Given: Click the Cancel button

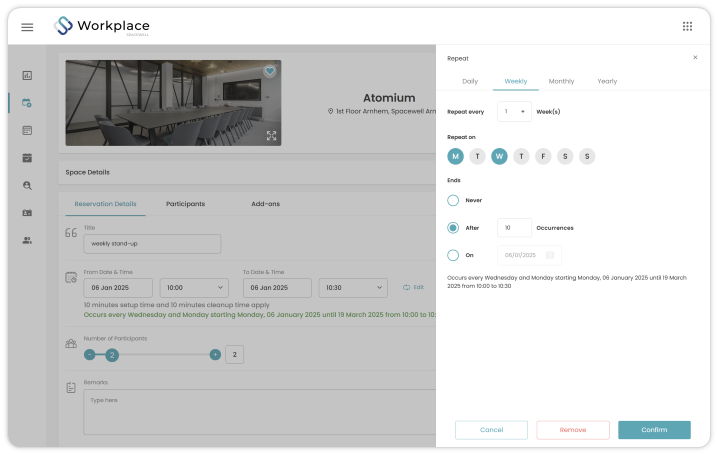Looking at the screenshot, I should point(491,430).
